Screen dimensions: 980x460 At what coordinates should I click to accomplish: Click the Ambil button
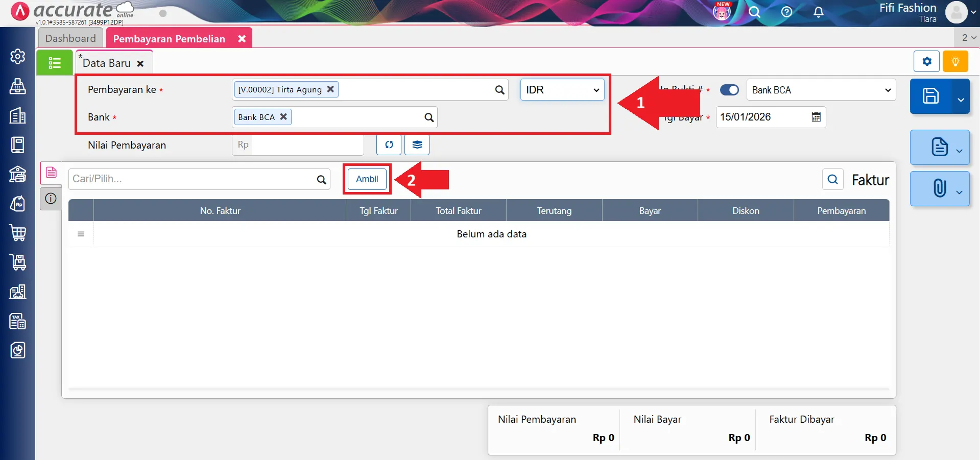tap(367, 179)
